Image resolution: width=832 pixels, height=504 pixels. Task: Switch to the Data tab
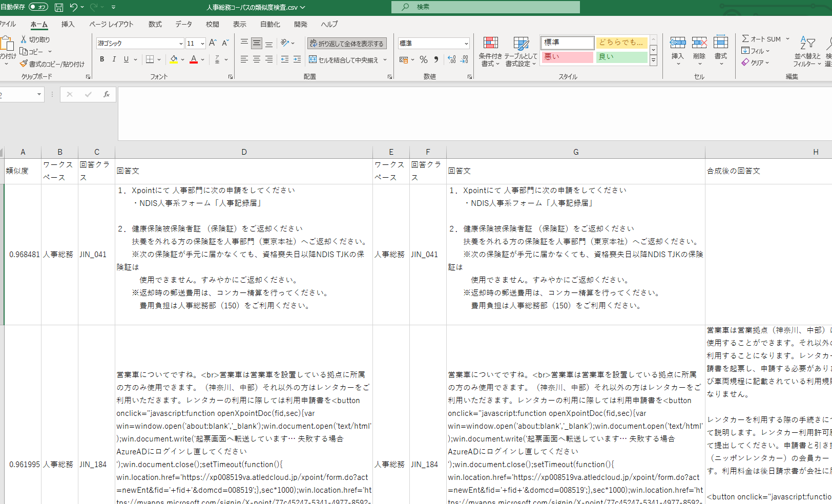pyautogui.click(x=183, y=24)
